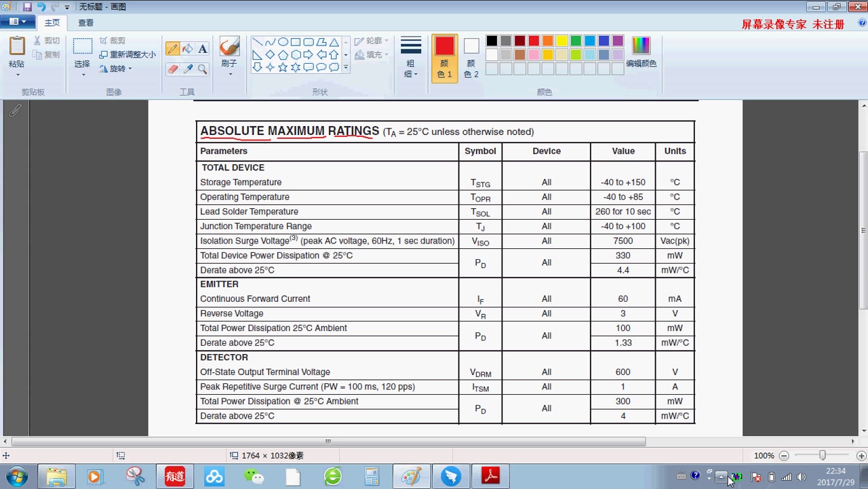
Task: Open the Outline (轮廓) dropdown
Action: (x=372, y=41)
